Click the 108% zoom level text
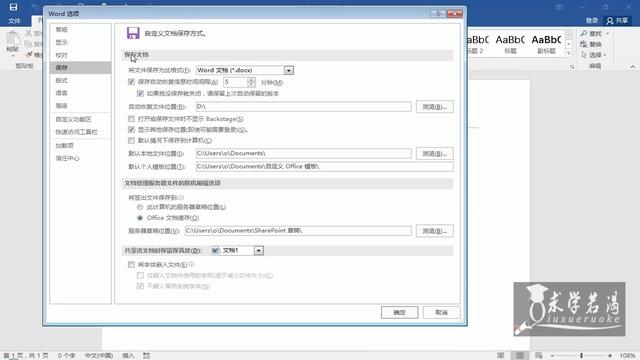Screen dimensions: 640x360 (627, 356)
